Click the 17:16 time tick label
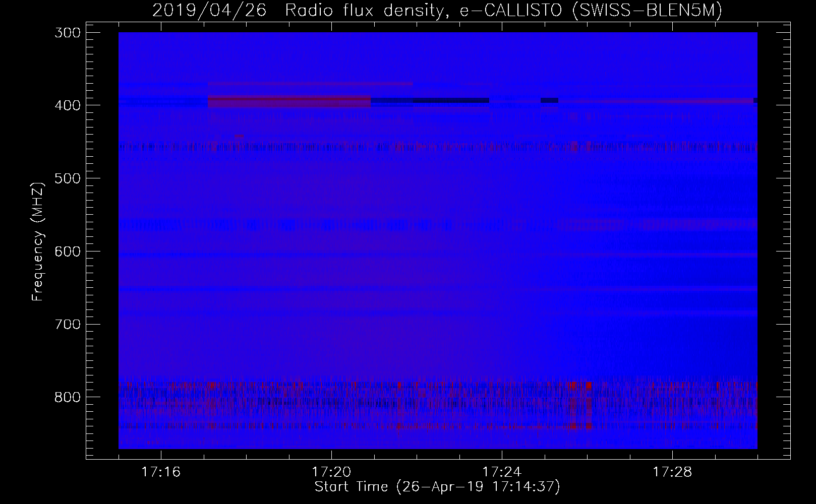816x504 pixels. (161, 472)
